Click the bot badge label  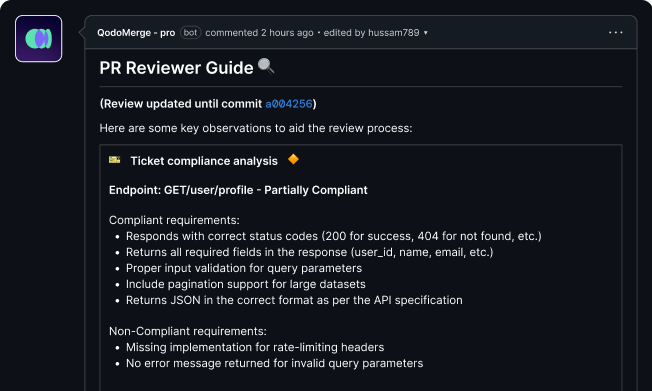(x=190, y=32)
